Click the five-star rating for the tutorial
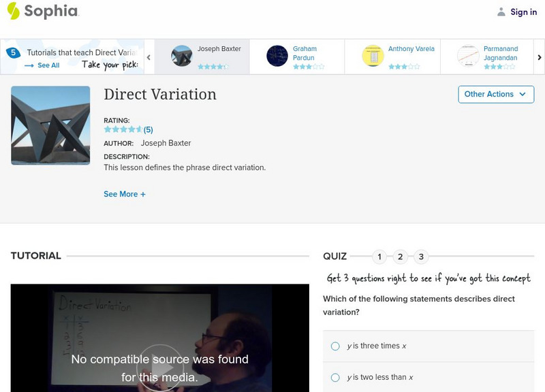The height and width of the screenshot is (392, 545). [123, 129]
